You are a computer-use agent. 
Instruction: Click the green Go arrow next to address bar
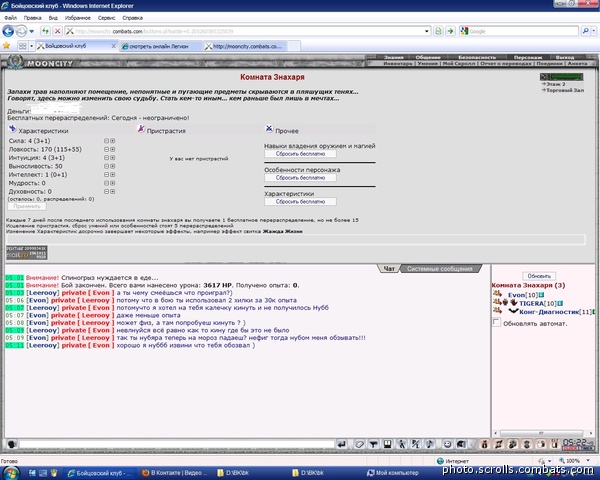point(450,31)
